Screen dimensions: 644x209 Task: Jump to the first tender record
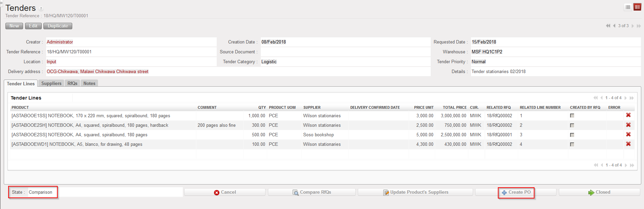[x=608, y=26]
